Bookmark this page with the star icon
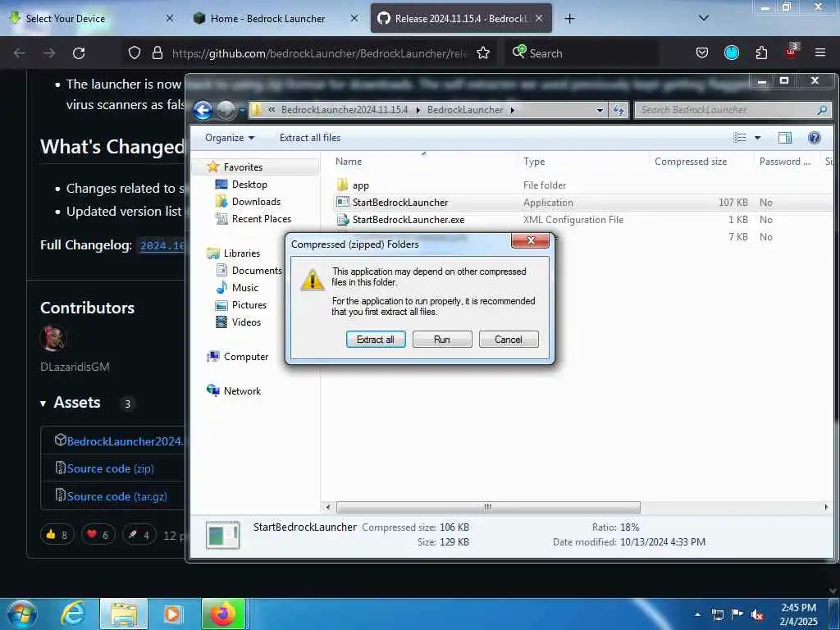This screenshot has height=630, width=840. click(483, 53)
